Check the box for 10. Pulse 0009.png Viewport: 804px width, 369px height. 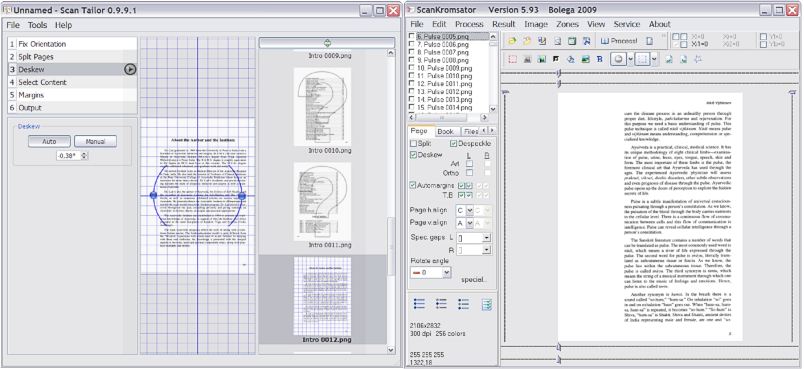pos(412,68)
